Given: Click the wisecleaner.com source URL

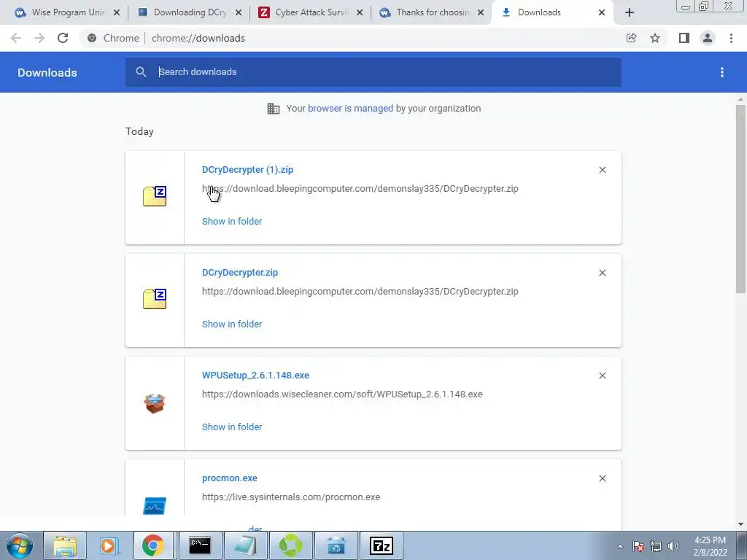Looking at the screenshot, I should click(x=343, y=394).
